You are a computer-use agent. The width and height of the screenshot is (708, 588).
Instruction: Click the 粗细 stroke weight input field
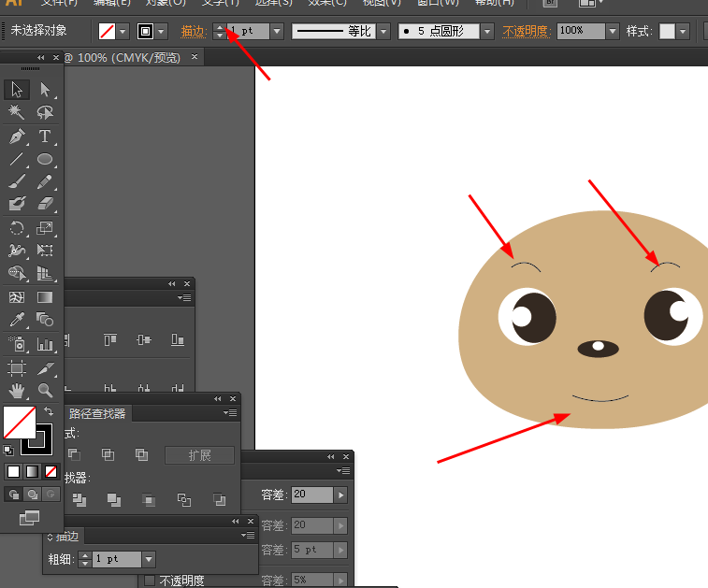click(x=117, y=559)
